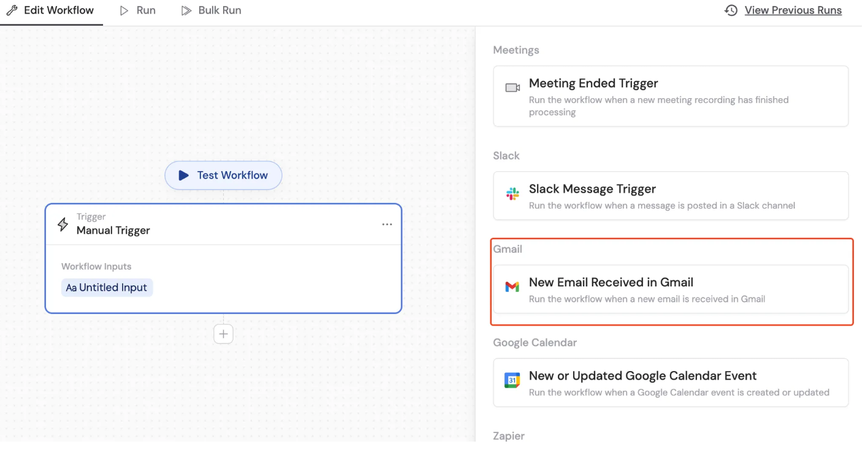Click the clock icon next to View Previous Runs
Image resolution: width=868 pixels, height=460 pixels.
point(729,10)
